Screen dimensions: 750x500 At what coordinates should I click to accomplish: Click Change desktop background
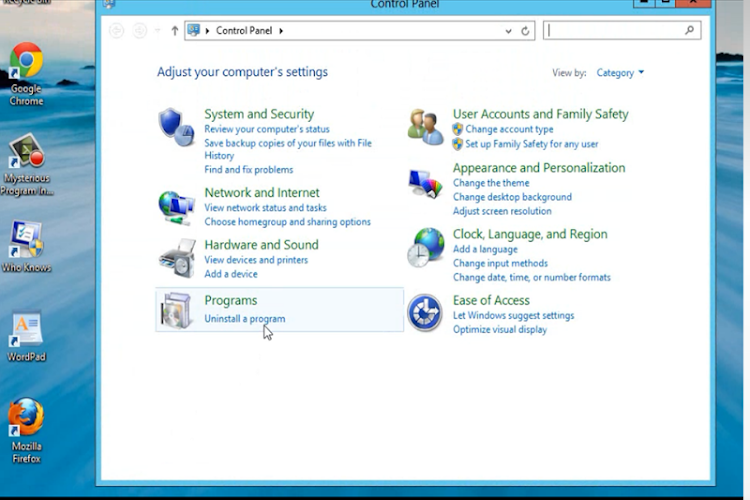click(x=512, y=197)
